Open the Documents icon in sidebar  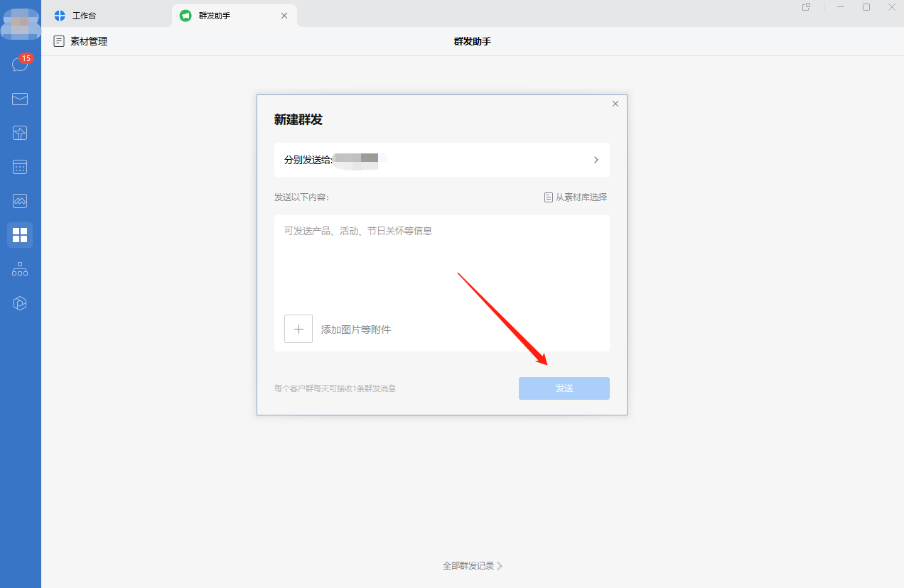point(20,133)
